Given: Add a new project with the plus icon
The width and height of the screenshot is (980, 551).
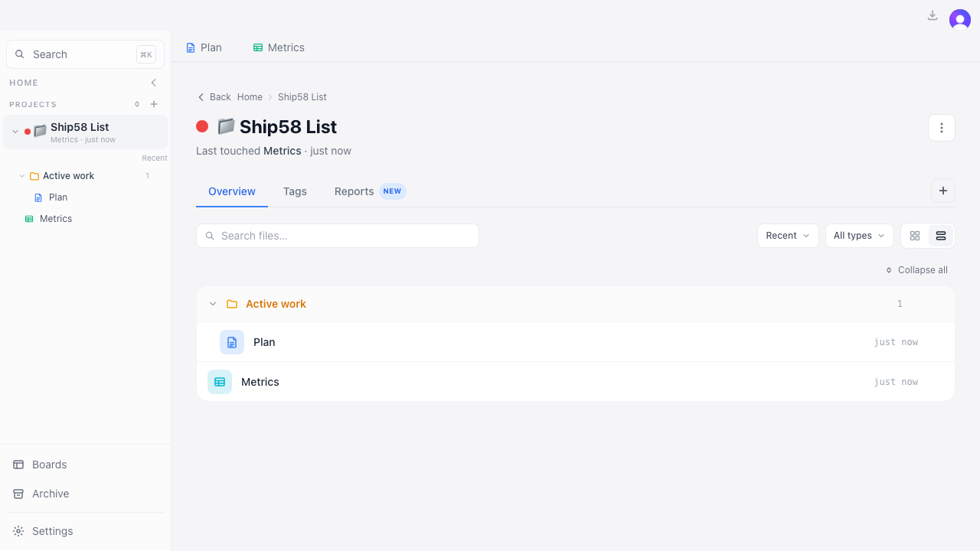Looking at the screenshot, I should 154,104.
